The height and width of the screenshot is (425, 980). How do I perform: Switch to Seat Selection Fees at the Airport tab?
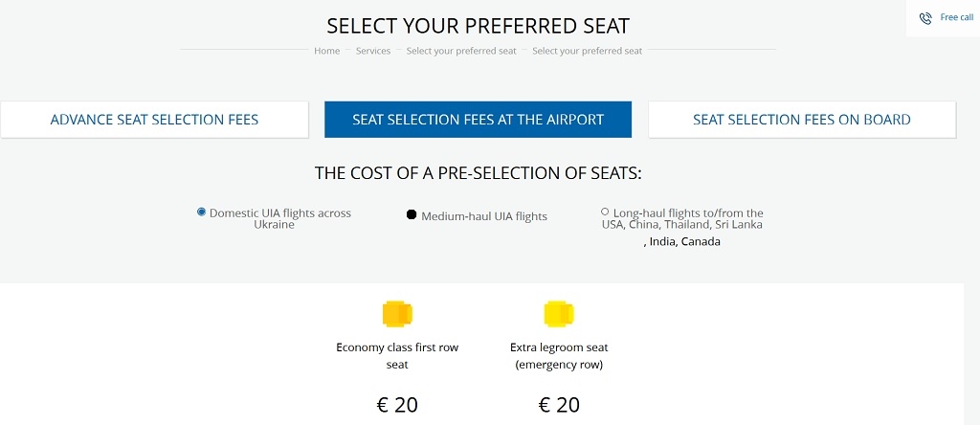click(x=479, y=120)
